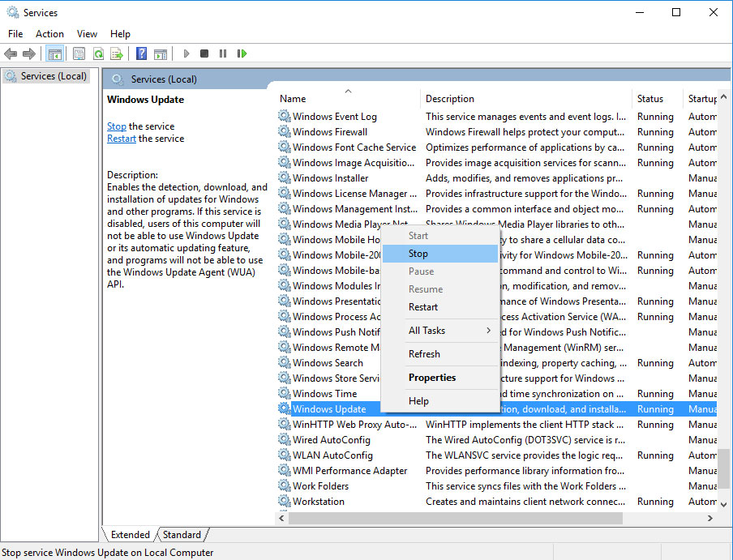
Task: Click the gear icon beside Workstation
Action: [285, 501]
